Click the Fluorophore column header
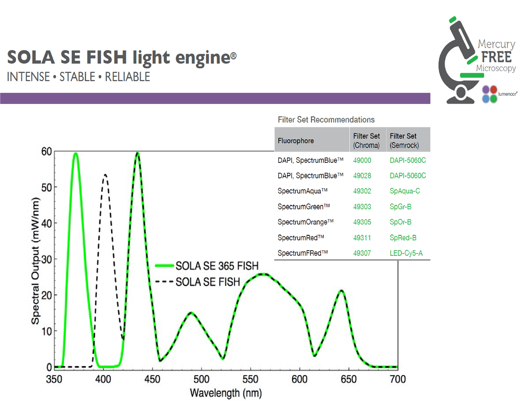532x409 pixels. pyautogui.click(x=296, y=141)
